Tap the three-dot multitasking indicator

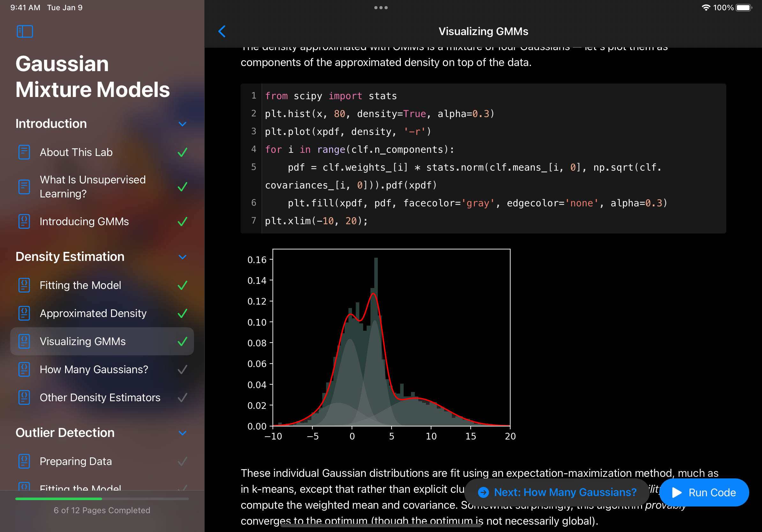click(381, 8)
